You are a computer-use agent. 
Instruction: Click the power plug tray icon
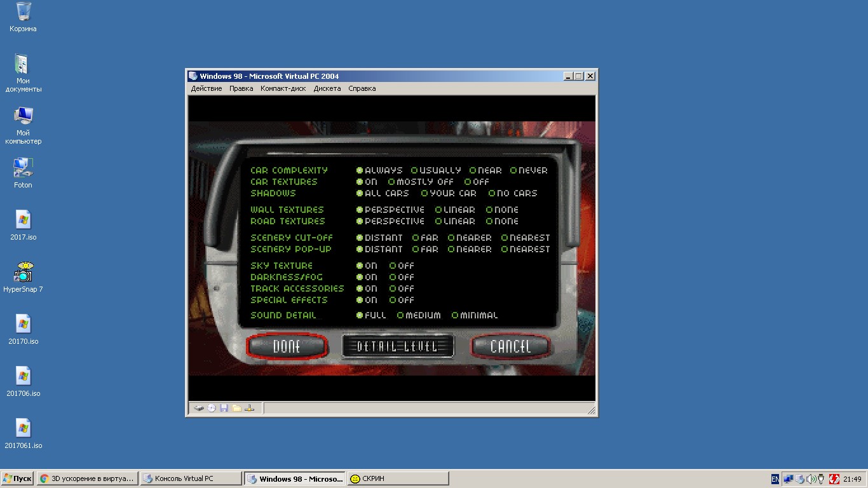pyautogui.click(x=821, y=479)
